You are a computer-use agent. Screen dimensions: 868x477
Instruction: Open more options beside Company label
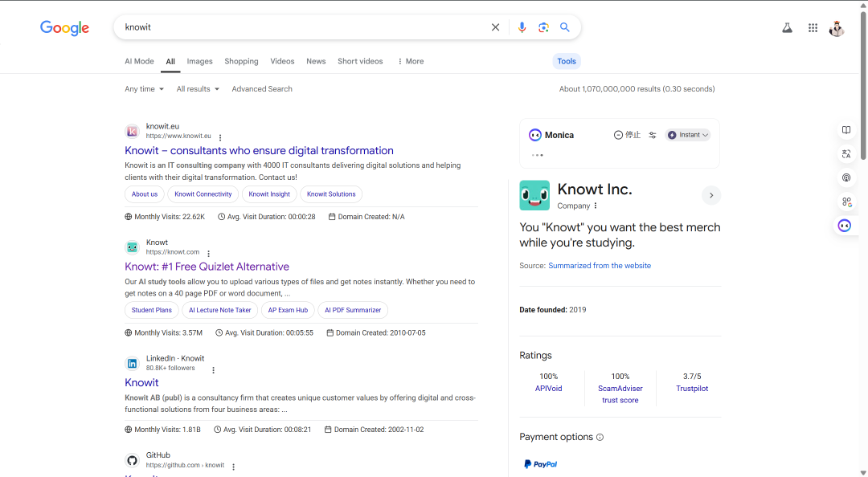click(596, 206)
